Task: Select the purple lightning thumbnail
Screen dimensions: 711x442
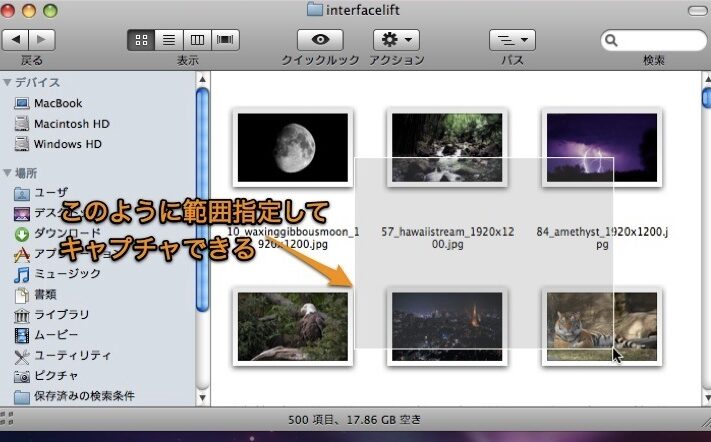Action: point(602,147)
